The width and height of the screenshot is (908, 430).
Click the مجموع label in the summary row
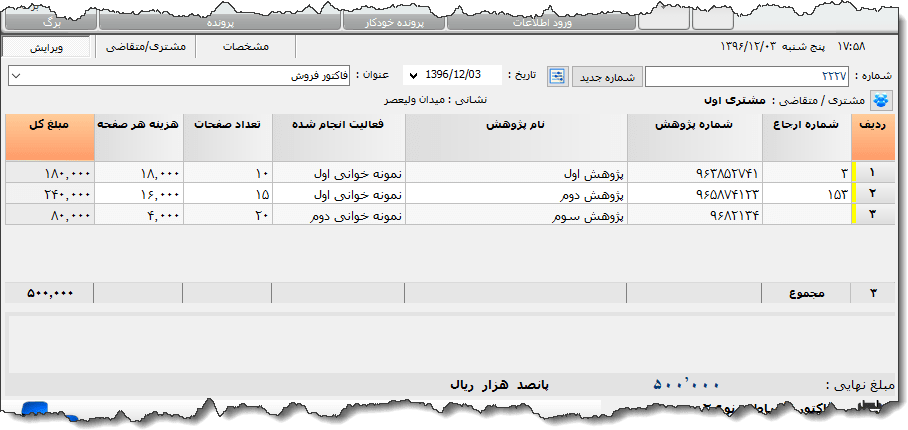[x=807, y=294]
